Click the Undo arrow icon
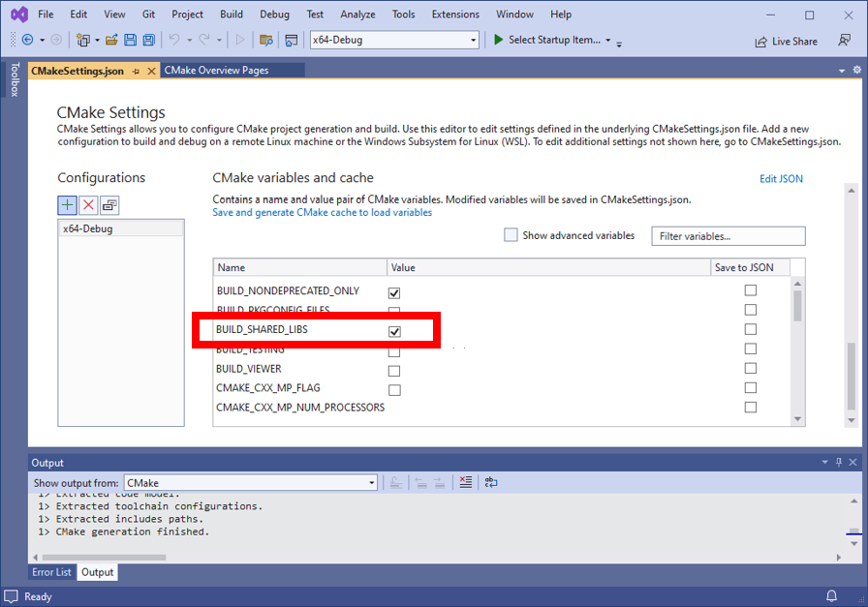 coord(174,40)
